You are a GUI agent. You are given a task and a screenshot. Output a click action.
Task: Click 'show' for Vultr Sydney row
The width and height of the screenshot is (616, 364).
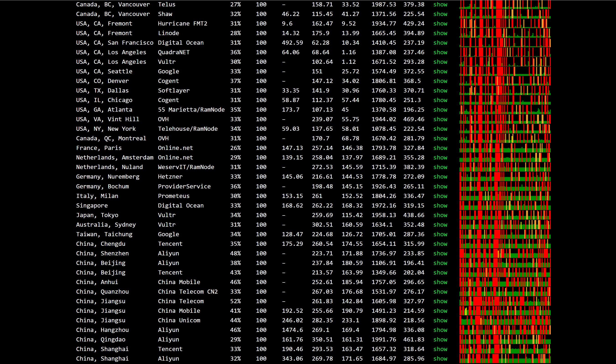pos(440,225)
